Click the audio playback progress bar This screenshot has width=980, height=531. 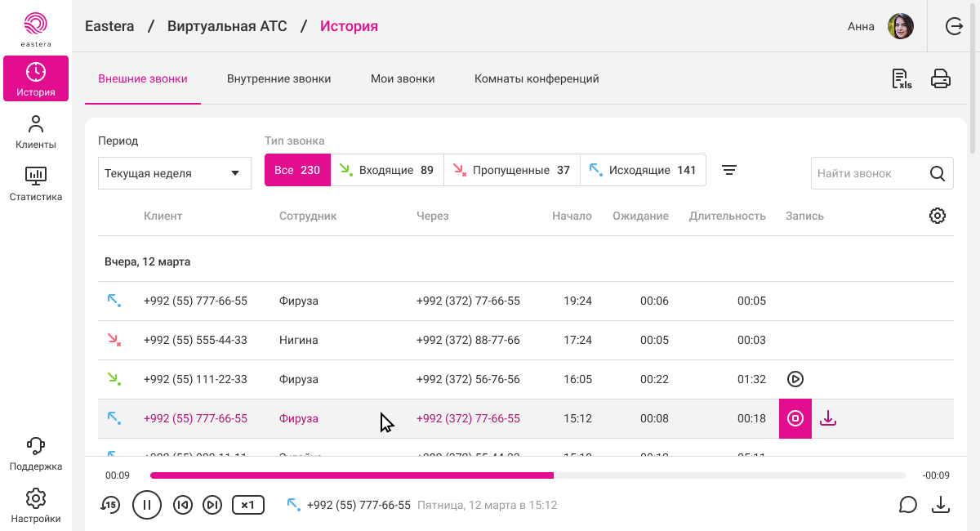click(528, 475)
